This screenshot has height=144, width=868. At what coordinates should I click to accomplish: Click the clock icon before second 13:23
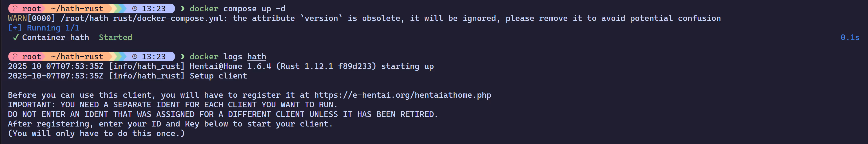point(135,56)
